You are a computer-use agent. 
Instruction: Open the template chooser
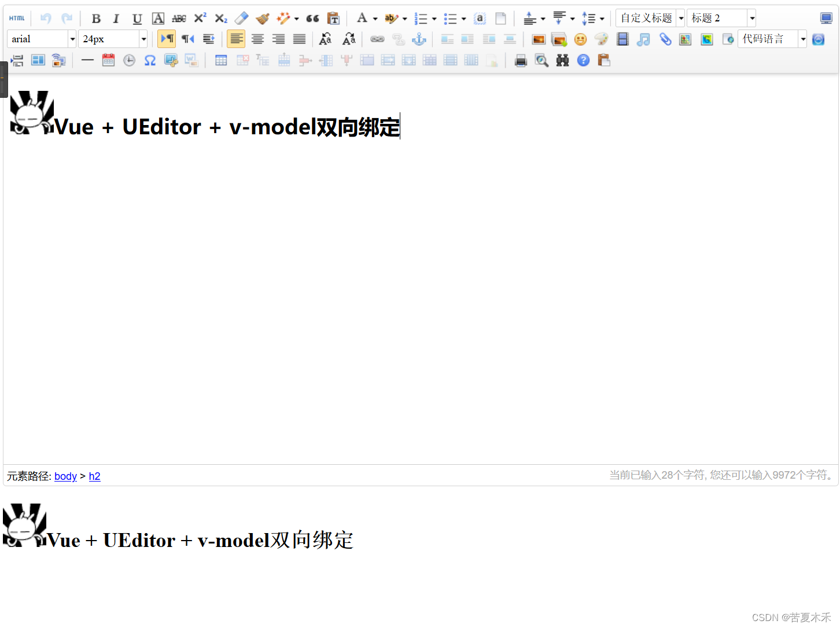[38, 60]
